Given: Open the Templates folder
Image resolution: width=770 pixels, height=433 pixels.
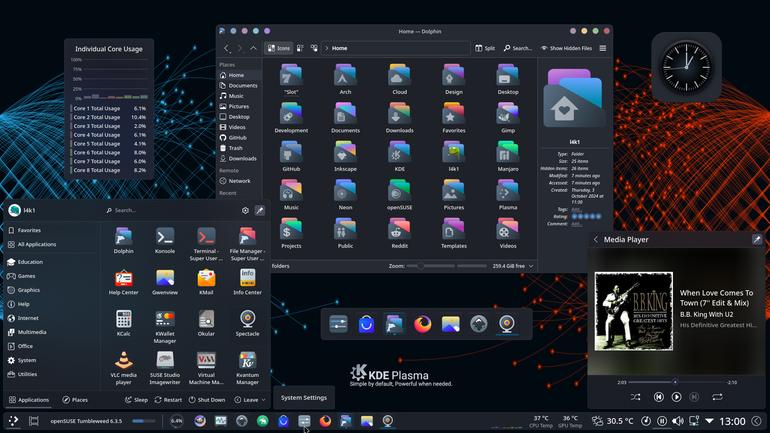Looking at the screenshot, I should 453,233.
